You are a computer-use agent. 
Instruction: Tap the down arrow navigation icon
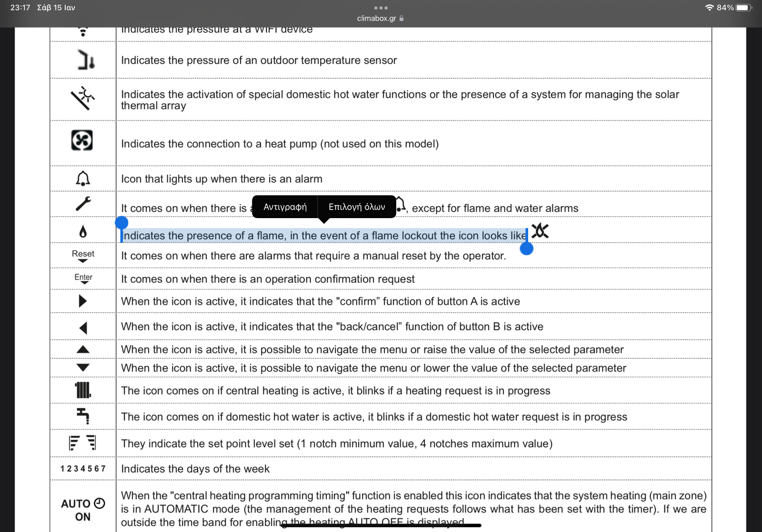point(83,367)
